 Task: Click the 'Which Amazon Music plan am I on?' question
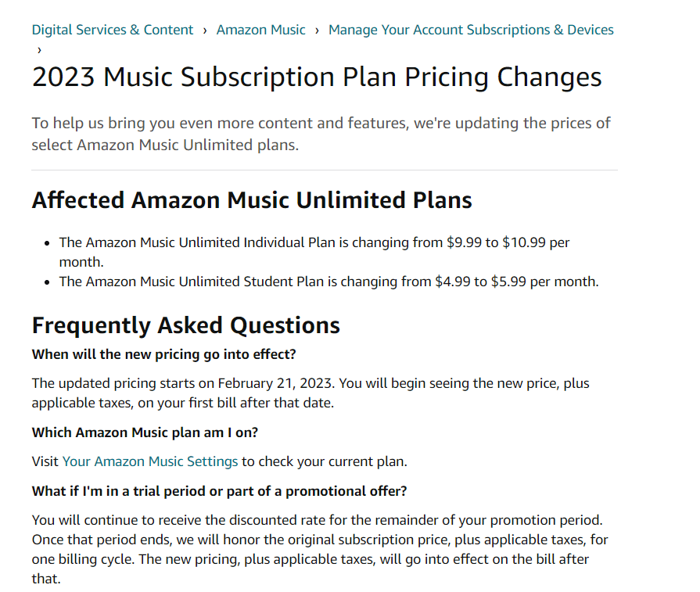point(145,432)
